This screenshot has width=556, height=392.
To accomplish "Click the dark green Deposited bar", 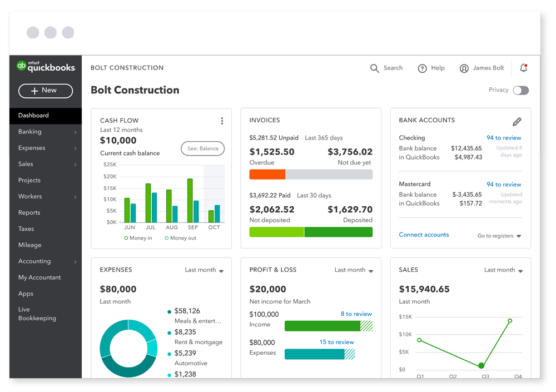I will pyautogui.click(x=338, y=232).
